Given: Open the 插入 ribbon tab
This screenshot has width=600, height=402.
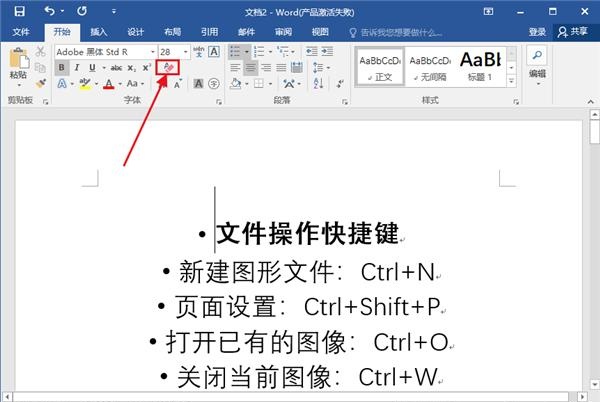Looking at the screenshot, I should tap(98, 32).
